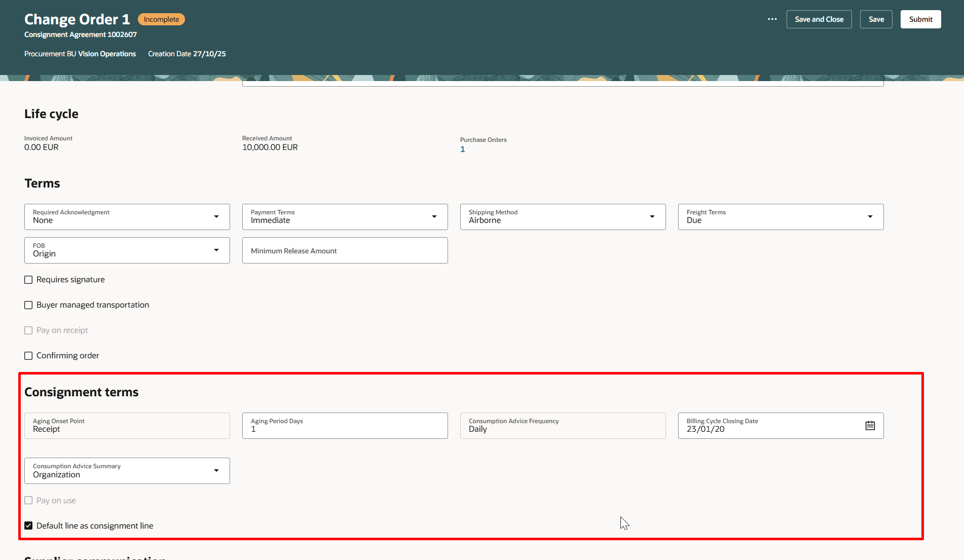Viewport: 964px width, 560px height.
Task: Click the Save button
Action: pos(876,19)
